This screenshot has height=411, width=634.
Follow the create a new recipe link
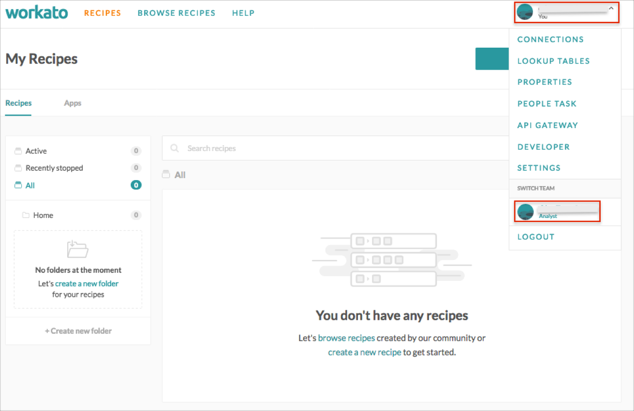tap(364, 352)
